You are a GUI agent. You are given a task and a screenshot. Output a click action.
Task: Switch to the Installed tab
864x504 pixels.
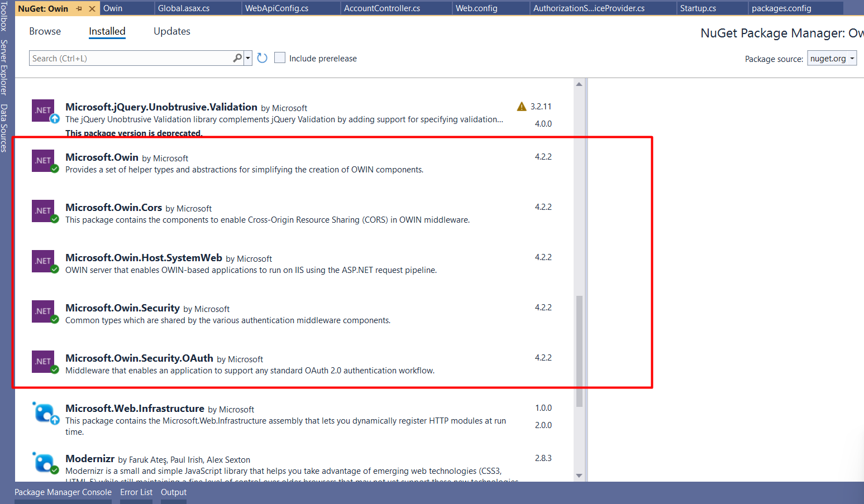107,31
